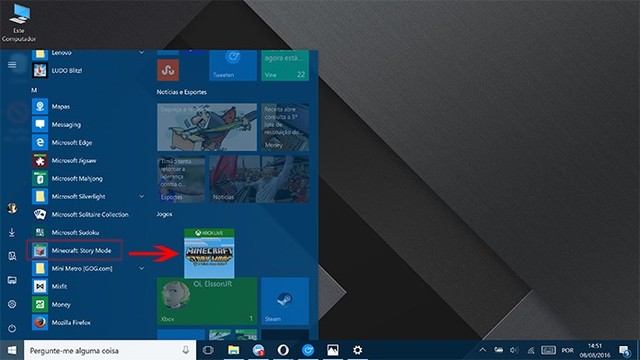Open File Explorer from taskbar
This screenshot has height=360, width=640.
coord(233,350)
